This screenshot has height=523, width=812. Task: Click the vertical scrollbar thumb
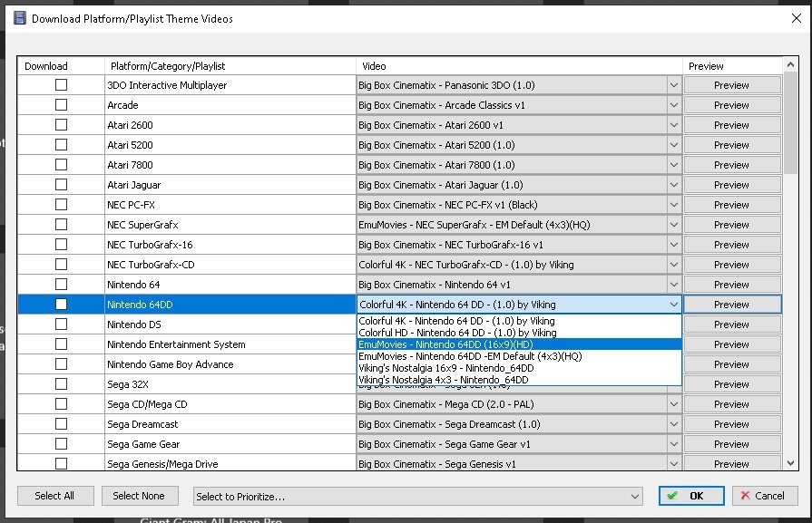click(790, 123)
